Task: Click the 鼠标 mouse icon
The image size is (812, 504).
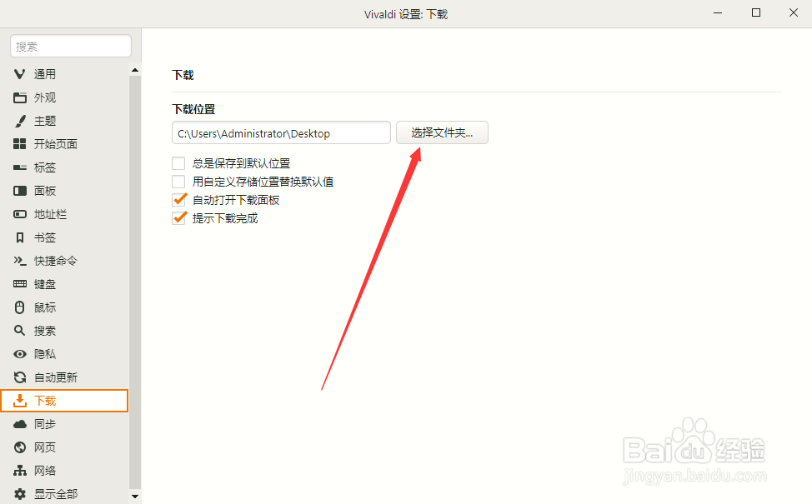Action: [x=20, y=307]
